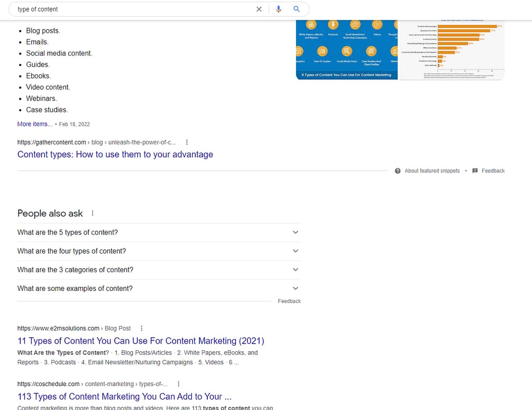Click Feedback next to About featured snippets
Screen dimensions: 532x410
click(x=493, y=171)
